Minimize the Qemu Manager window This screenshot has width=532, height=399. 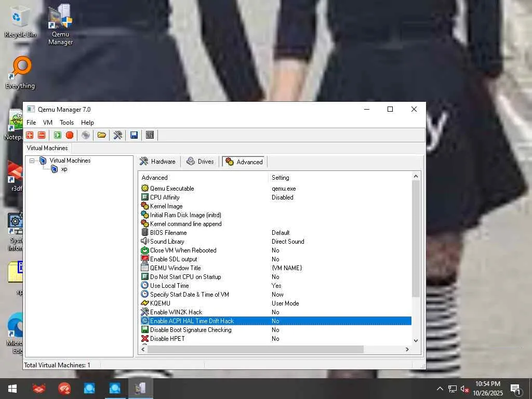(x=367, y=109)
